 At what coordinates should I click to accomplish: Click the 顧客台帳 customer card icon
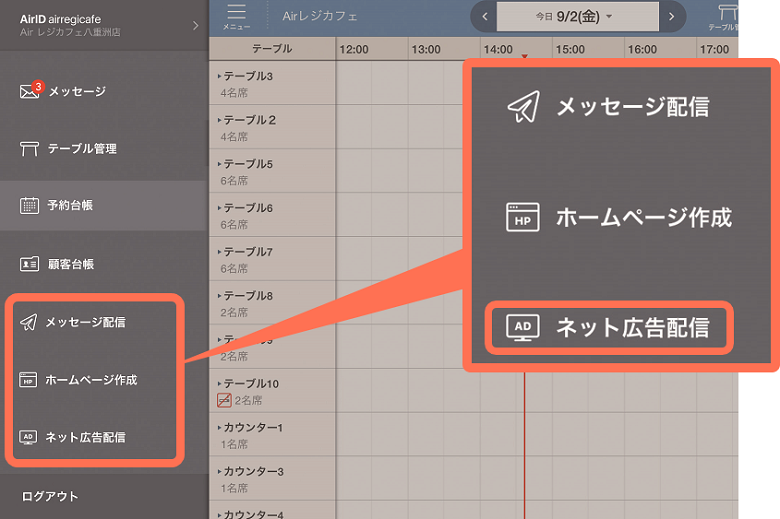[x=29, y=264]
